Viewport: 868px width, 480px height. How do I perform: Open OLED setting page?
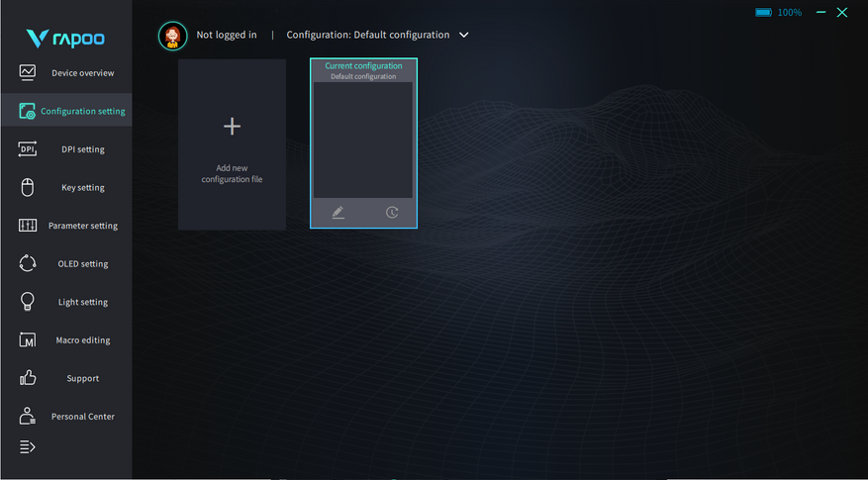click(x=83, y=264)
